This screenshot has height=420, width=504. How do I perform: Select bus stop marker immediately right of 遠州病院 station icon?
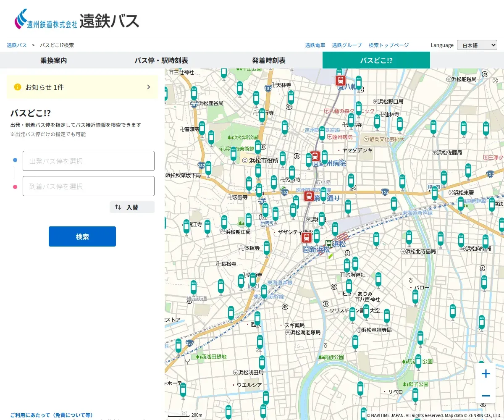tap(325, 158)
